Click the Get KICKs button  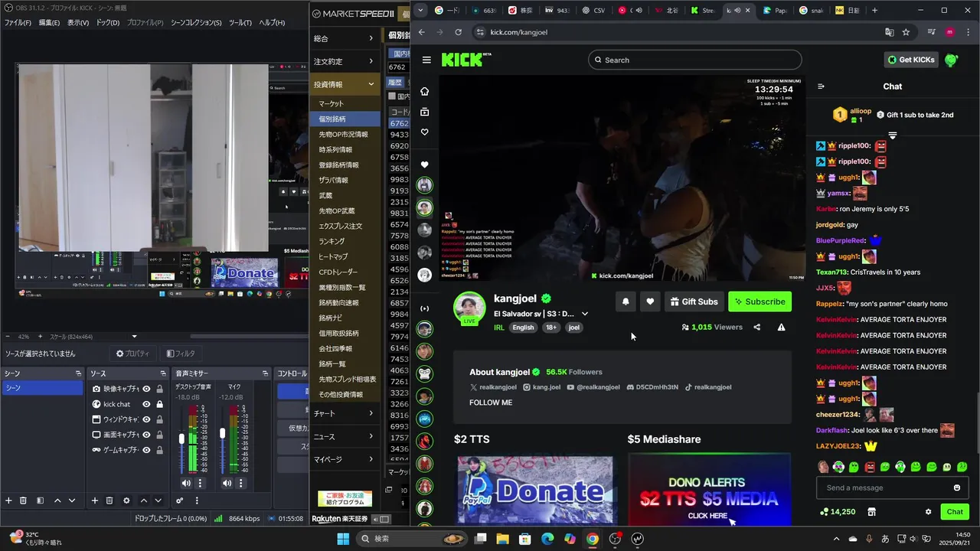pos(911,60)
